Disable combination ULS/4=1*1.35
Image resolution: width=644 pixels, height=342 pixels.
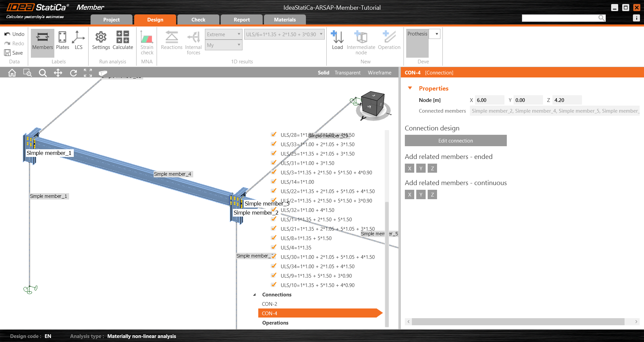[x=274, y=247]
